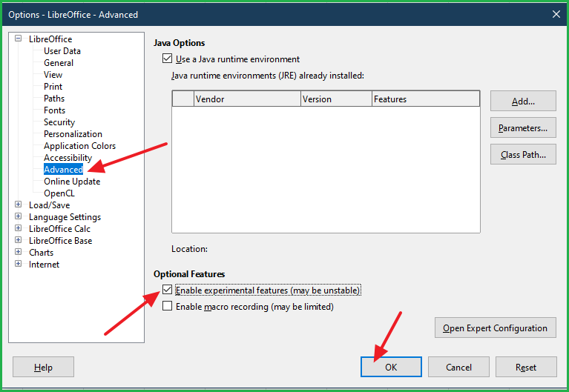569x392 pixels.
Task: Open Java Parameters... dialog
Action: coord(523,128)
